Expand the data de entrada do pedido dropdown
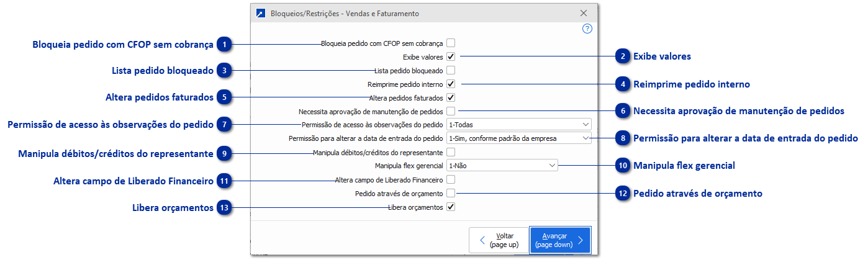Image resolution: width=868 pixels, height=265 pixels. (x=518, y=138)
